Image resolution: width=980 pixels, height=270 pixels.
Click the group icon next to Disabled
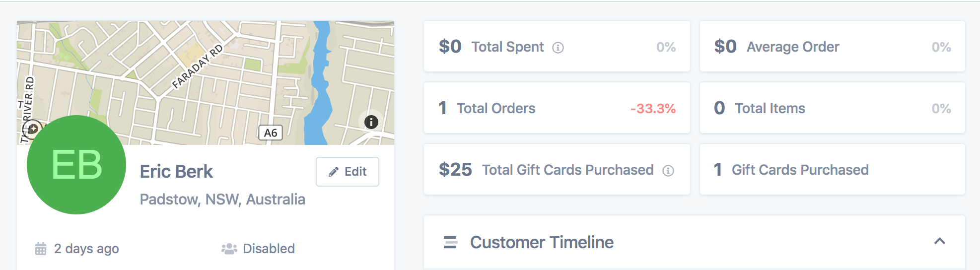pos(229,249)
